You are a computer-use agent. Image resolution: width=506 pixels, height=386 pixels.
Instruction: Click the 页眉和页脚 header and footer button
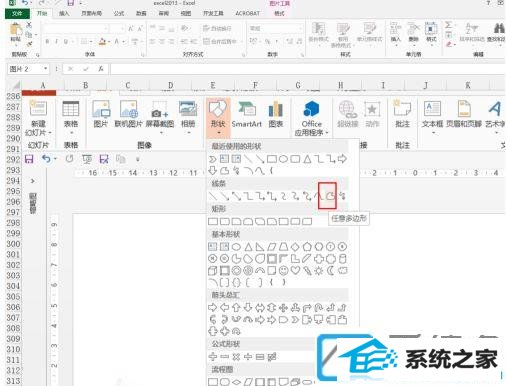pyautogui.click(x=464, y=115)
